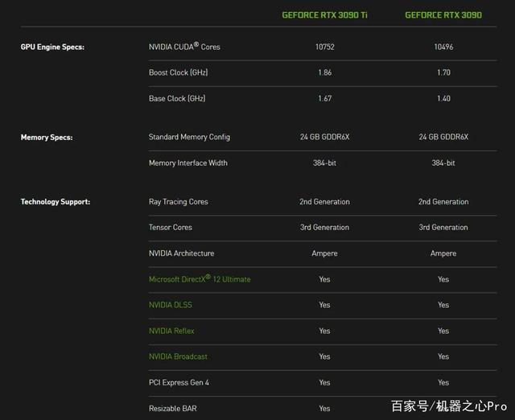The image size is (515, 420).
Task: Click the 1.70 boost clock value
Action: pos(443,72)
